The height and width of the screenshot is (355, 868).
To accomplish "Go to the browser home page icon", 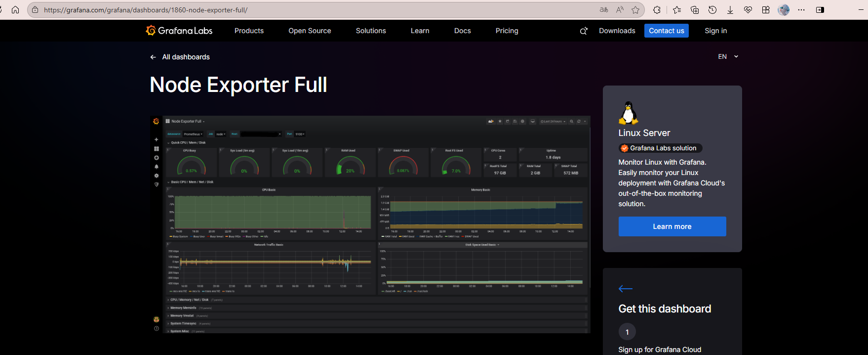I will click(15, 10).
